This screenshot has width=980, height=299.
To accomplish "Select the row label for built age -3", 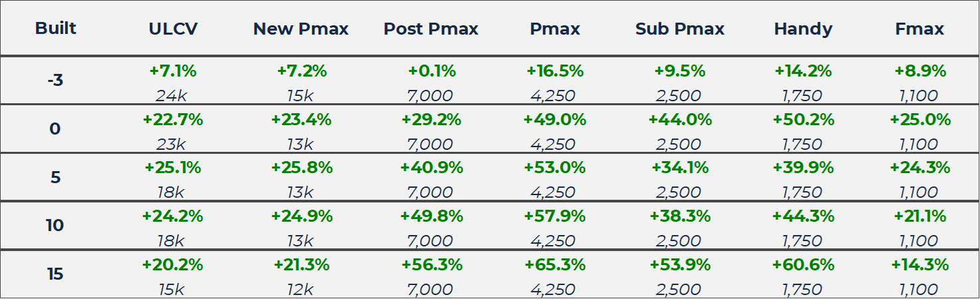I will click(x=56, y=81).
